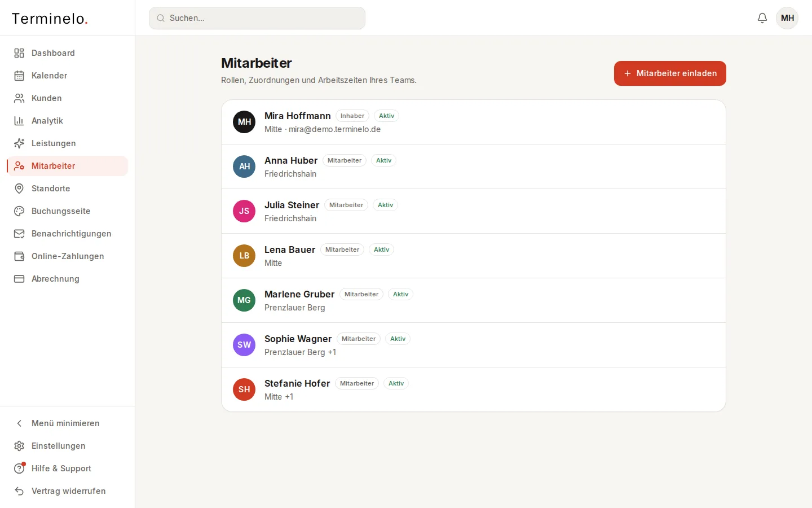The width and height of the screenshot is (812, 508).
Task: Go to Kalender in the sidebar
Action: (68, 76)
